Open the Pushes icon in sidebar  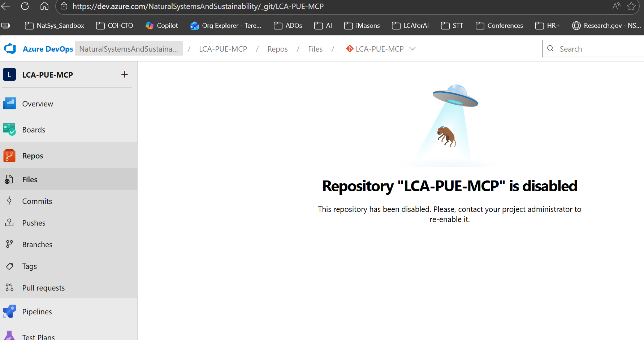9,223
